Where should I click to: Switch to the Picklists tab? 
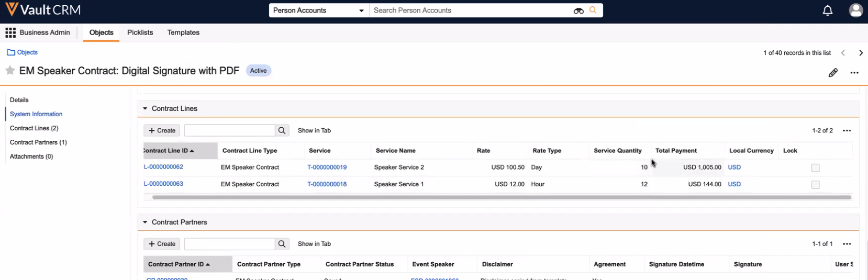[140, 32]
